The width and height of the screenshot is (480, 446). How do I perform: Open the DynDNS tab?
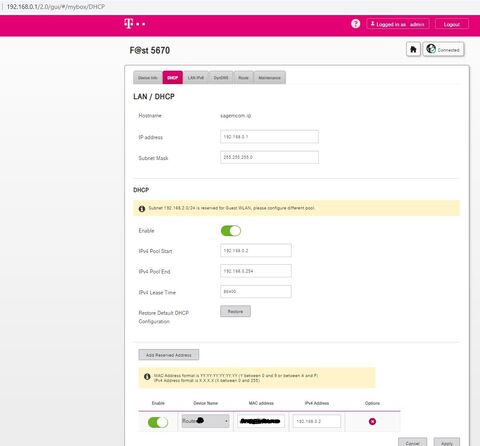(x=221, y=78)
